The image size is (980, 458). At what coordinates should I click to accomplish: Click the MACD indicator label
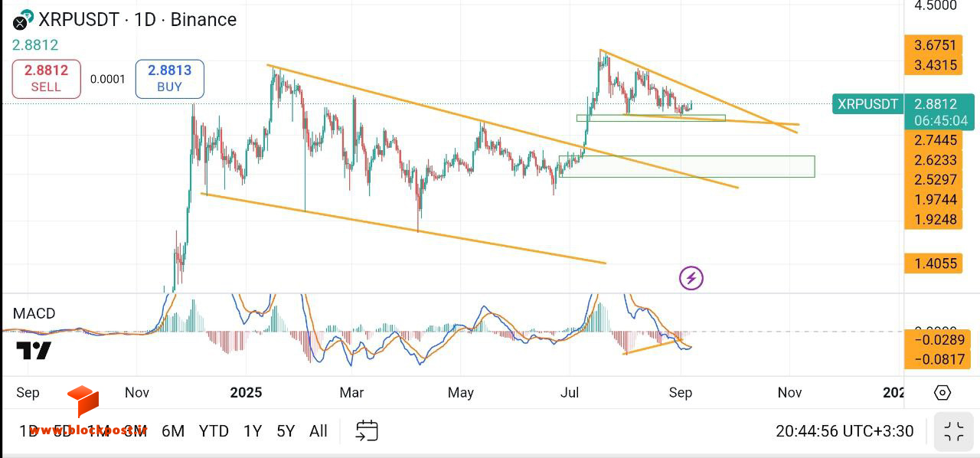[x=34, y=313]
